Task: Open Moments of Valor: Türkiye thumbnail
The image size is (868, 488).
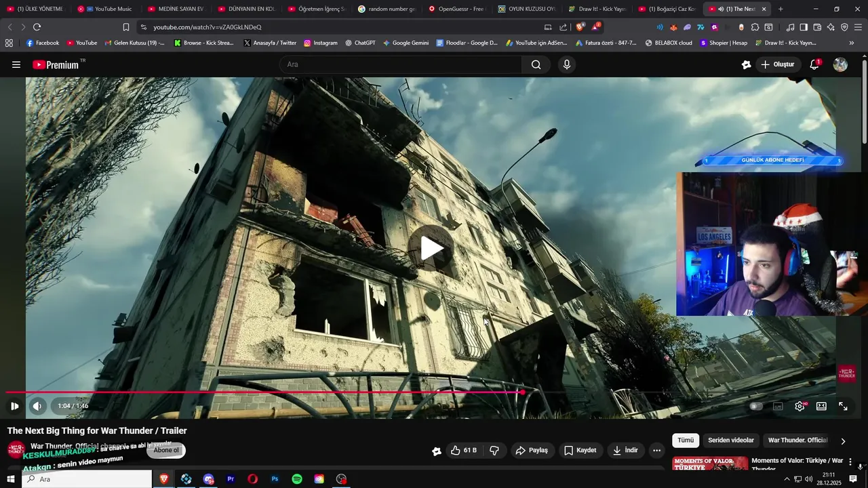Action: [710, 464]
